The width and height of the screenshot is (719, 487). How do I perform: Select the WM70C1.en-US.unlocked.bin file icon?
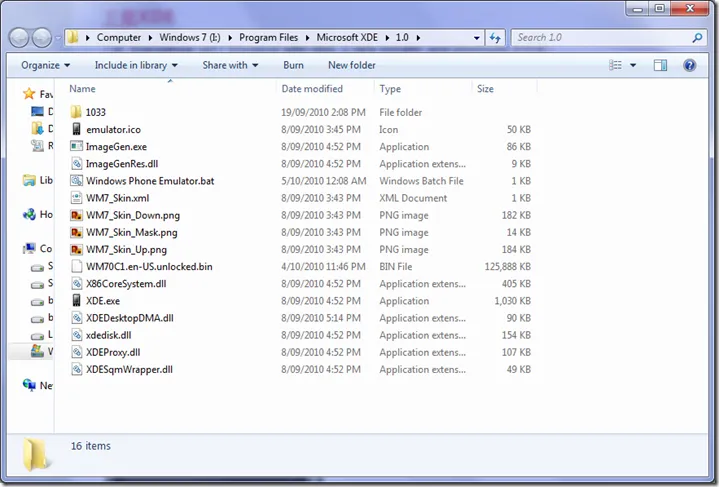coord(77,266)
